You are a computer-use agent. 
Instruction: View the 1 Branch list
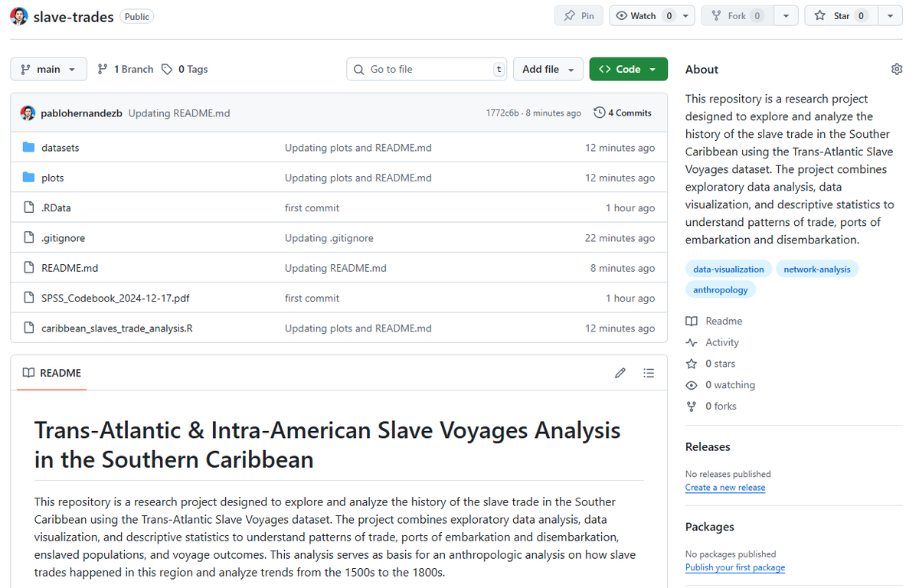pos(126,69)
